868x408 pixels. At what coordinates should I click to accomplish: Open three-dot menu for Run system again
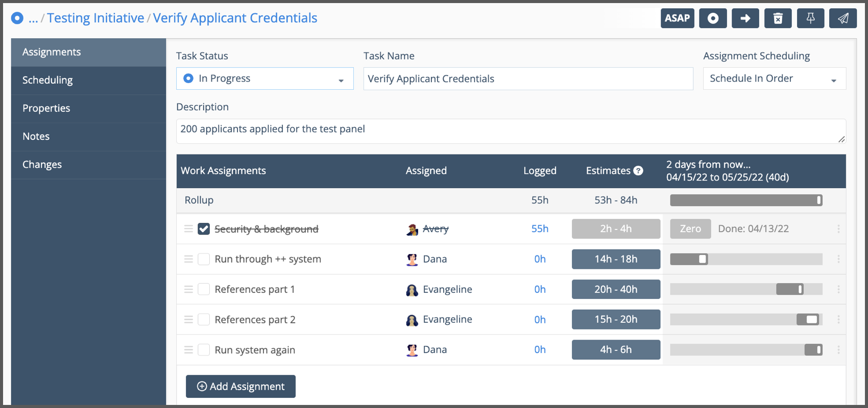point(838,350)
